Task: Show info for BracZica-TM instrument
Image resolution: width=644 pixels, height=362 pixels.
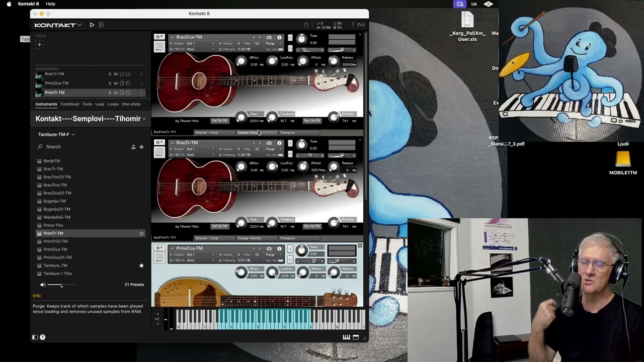Action: coord(279,37)
